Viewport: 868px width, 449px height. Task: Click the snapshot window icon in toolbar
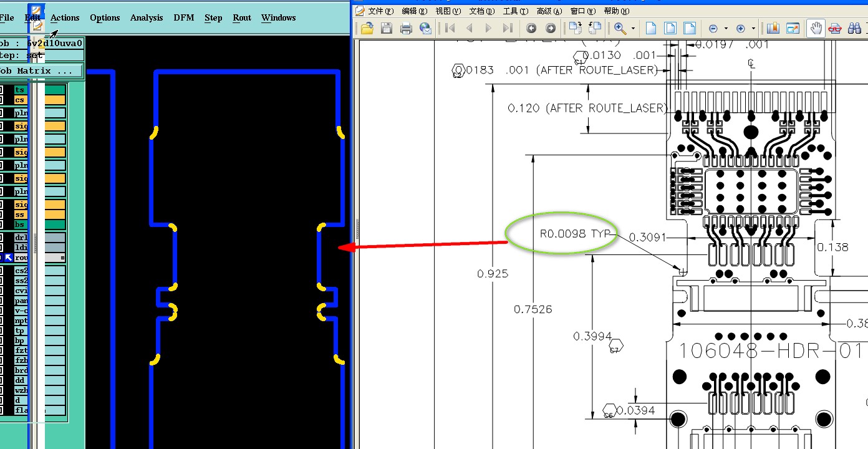click(x=793, y=28)
